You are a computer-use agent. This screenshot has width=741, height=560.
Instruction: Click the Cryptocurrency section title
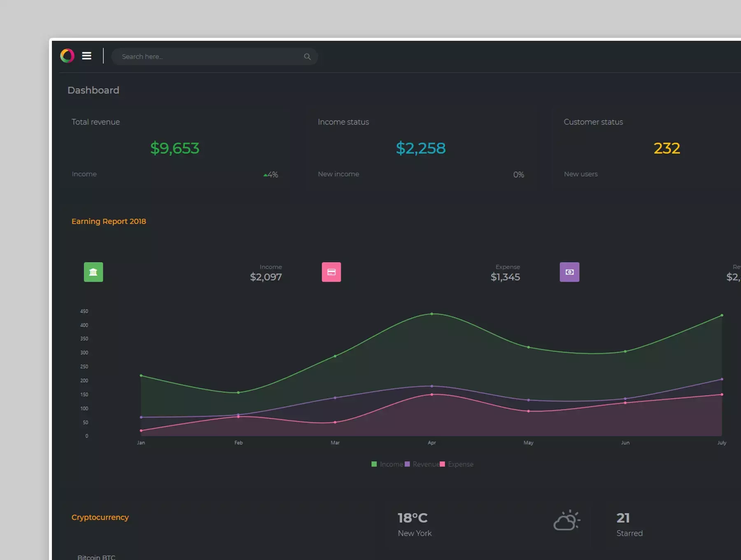click(x=100, y=517)
